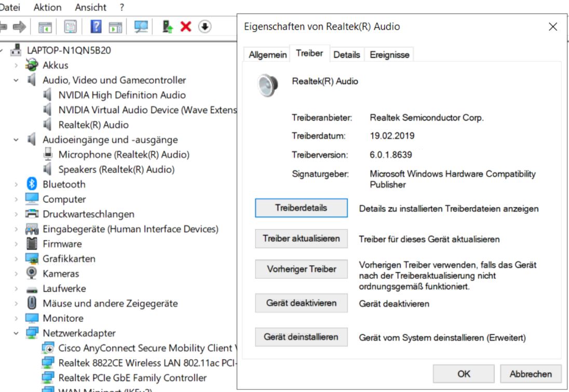The image size is (569, 392).
Task: Click the blue Help question mark icon
Action: (96, 26)
